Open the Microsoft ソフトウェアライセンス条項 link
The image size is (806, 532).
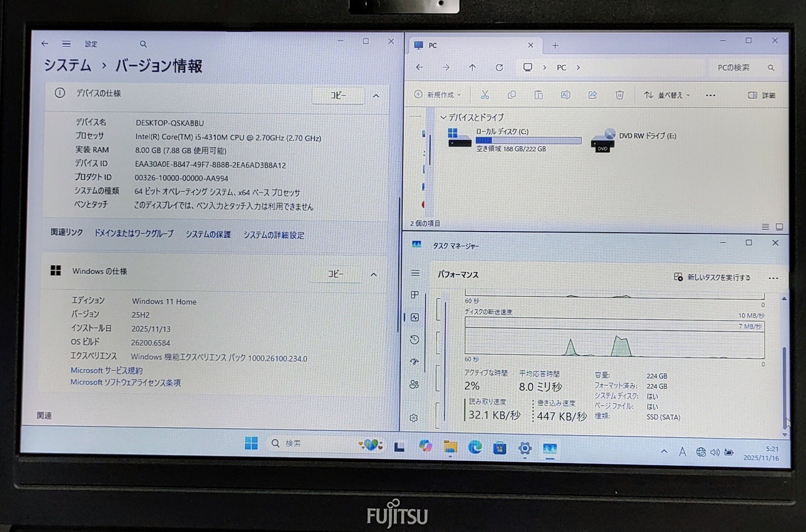click(125, 382)
